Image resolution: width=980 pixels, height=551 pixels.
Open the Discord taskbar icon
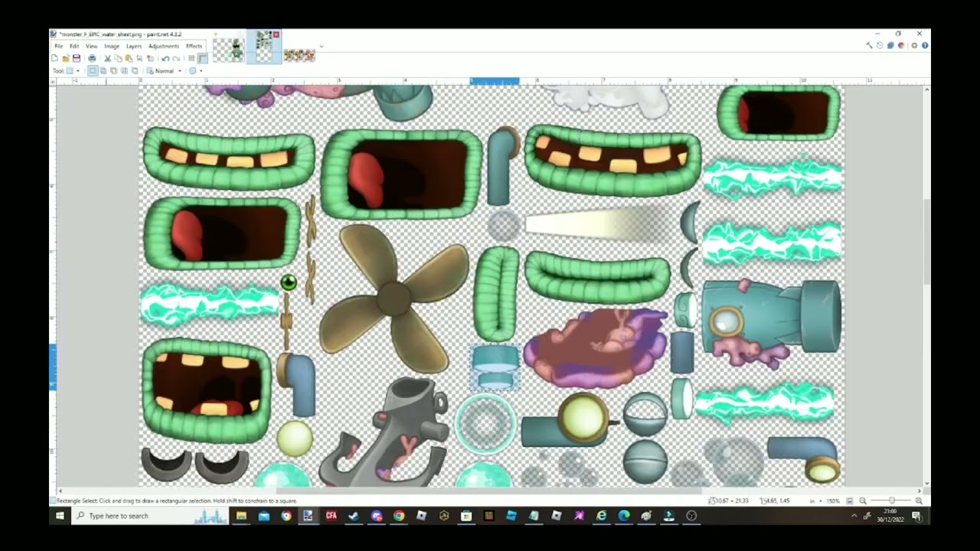376,516
